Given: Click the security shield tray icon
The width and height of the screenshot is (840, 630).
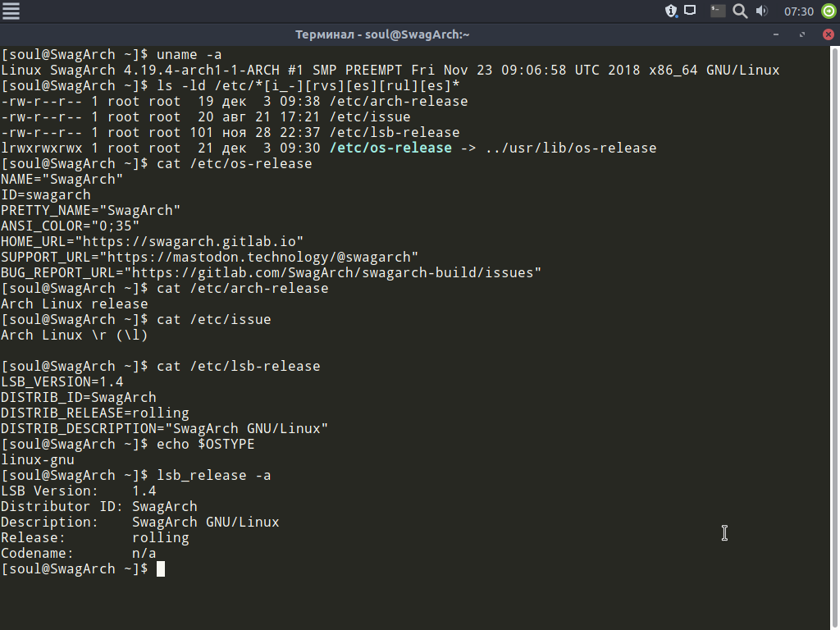Looking at the screenshot, I should tap(671, 11).
